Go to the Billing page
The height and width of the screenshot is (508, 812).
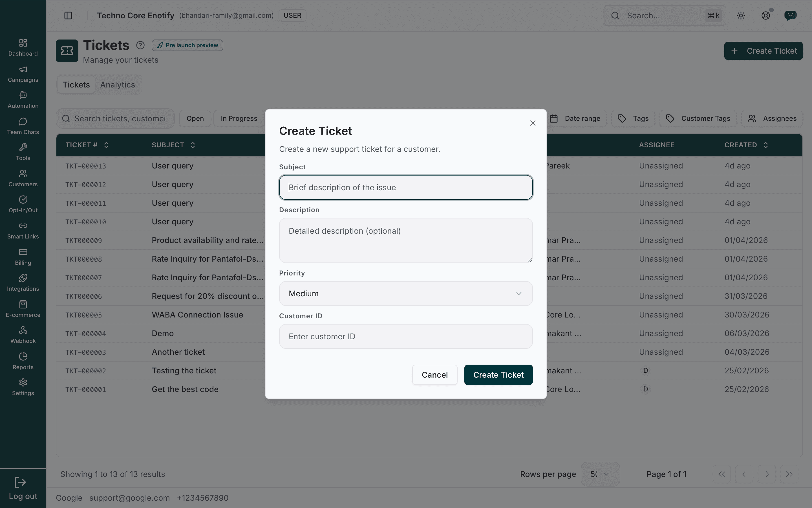tap(23, 257)
